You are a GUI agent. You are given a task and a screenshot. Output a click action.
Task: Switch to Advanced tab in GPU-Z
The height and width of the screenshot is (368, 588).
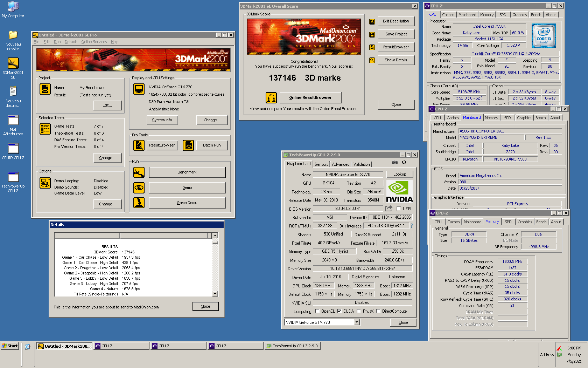pos(341,164)
